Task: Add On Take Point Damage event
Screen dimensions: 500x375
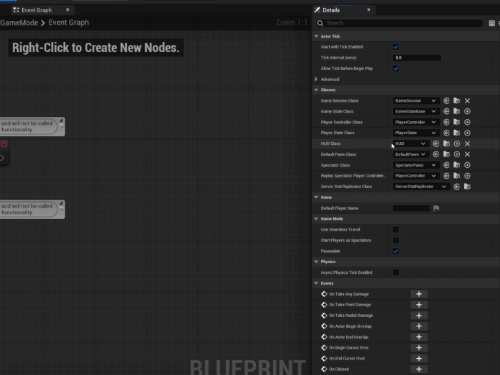Action: pos(419,305)
